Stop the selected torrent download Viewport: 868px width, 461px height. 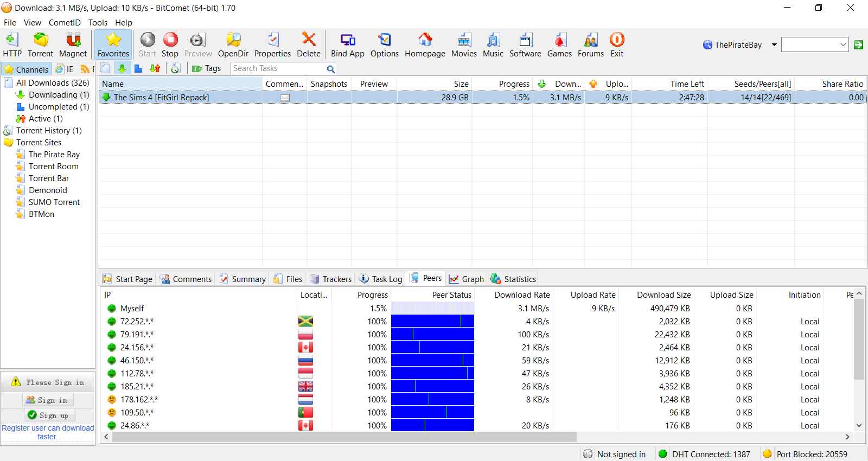[x=170, y=44]
